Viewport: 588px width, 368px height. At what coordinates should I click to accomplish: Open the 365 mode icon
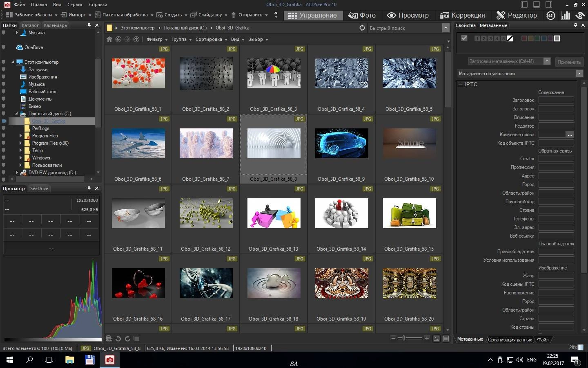tap(550, 16)
